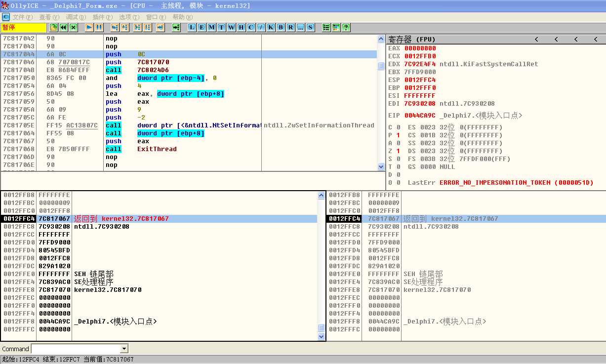Click the 寄存器 (FPU) header to switch view
606x364 pixels.
(412, 39)
